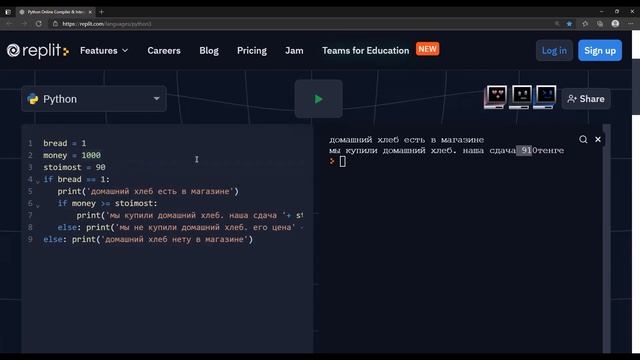640x360 pixels.
Task: Select the Python Online Compiler tab
Action: tap(55, 12)
